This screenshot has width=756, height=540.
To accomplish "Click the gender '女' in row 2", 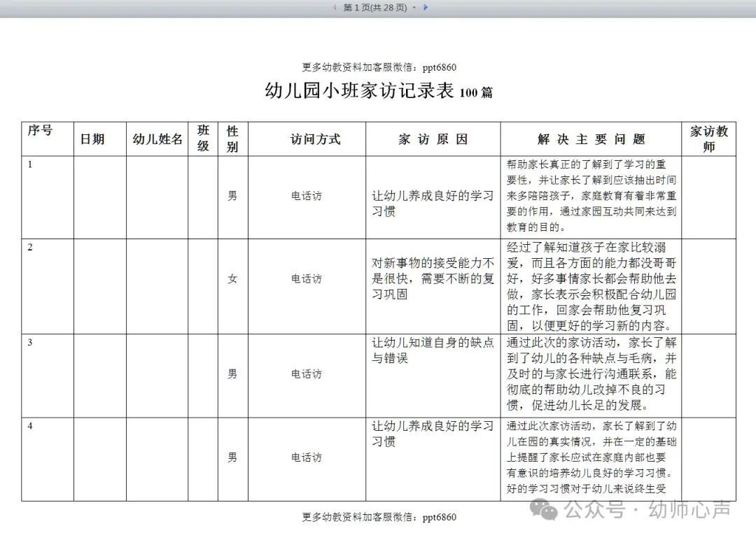I will tap(232, 278).
